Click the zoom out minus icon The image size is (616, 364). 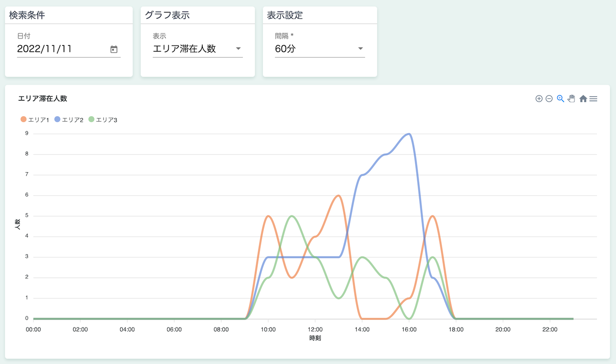[x=549, y=99]
